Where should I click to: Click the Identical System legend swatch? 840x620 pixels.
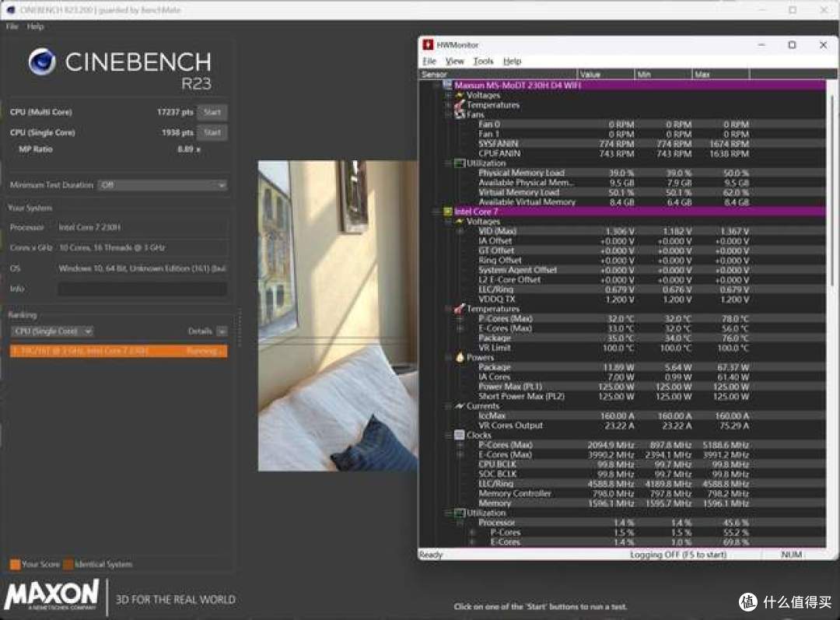[68, 564]
